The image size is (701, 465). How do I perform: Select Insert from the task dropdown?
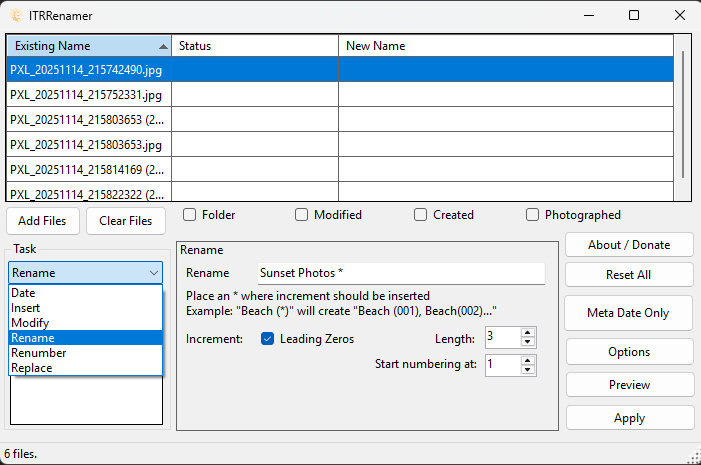click(x=26, y=308)
